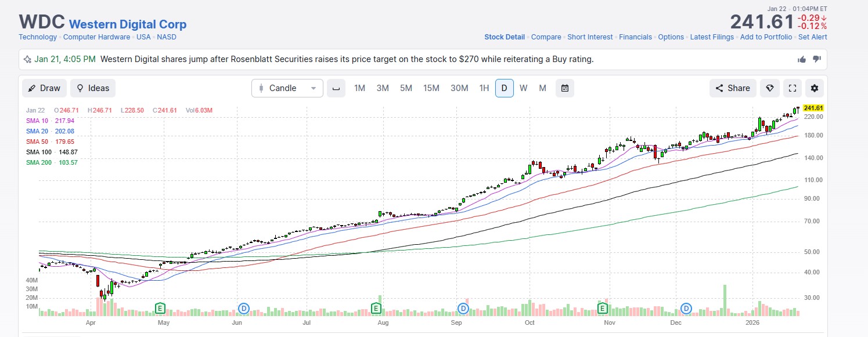Open the calendar date range picker
This screenshot has height=337, width=868.
point(564,88)
